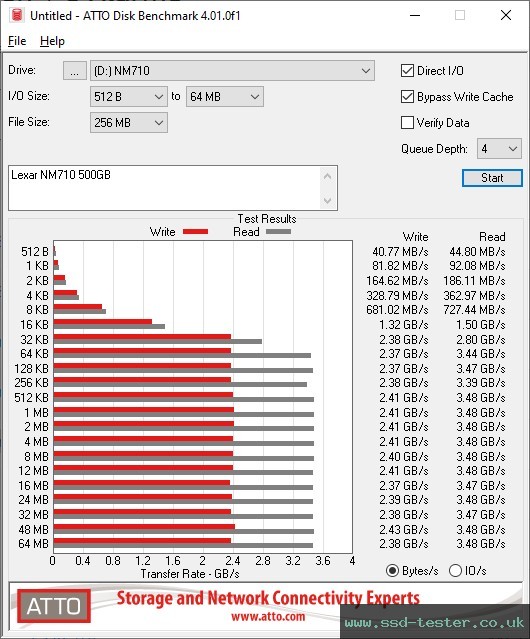Click the ATTO Disk Benchmark app icon
The image size is (530, 639).
click(17, 15)
